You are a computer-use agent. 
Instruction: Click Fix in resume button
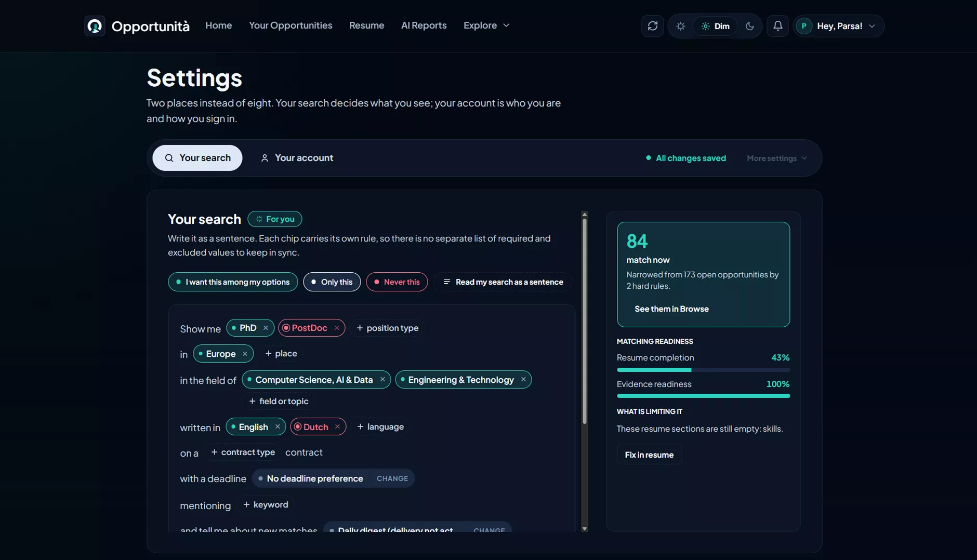(649, 455)
